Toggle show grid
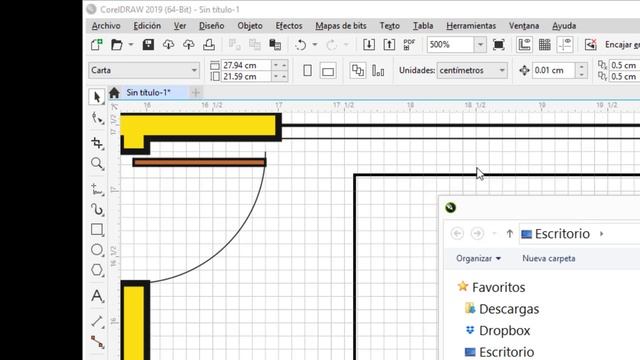This screenshot has width=640, height=360. pos(544,44)
